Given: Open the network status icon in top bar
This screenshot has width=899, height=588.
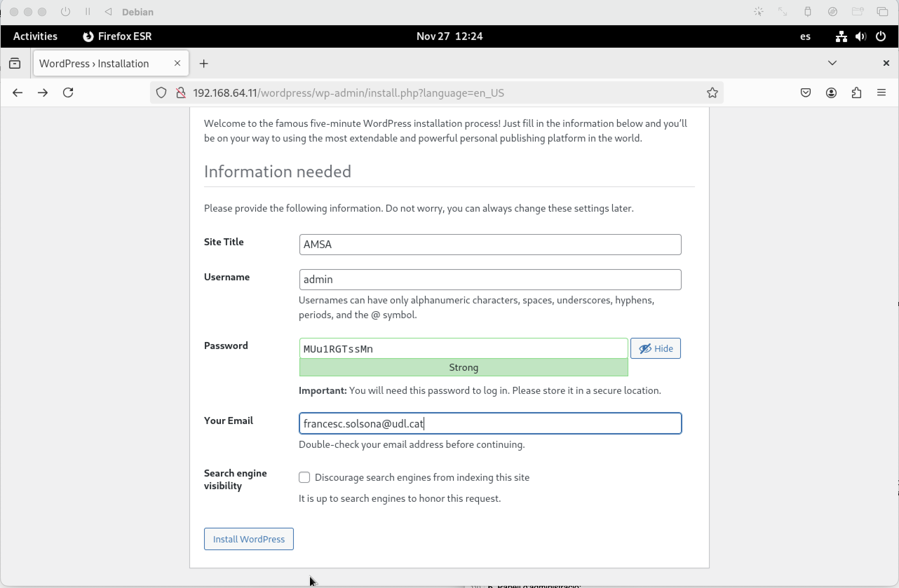Looking at the screenshot, I should pos(841,36).
